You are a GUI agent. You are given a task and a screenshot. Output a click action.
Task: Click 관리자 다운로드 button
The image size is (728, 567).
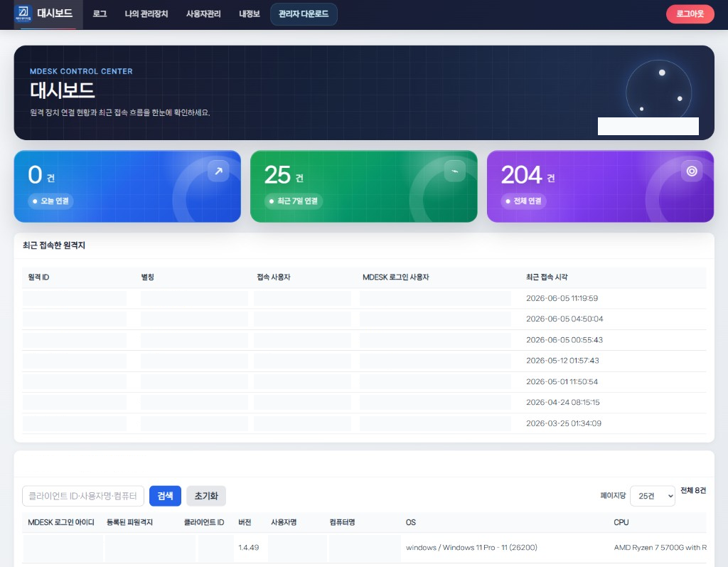[x=304, y=14]
